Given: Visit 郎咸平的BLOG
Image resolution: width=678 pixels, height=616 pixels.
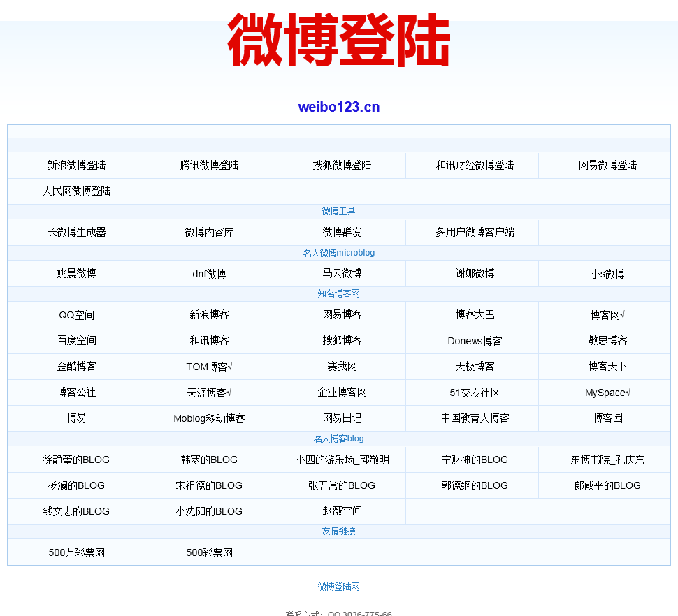Looking at the screenshot, I should click(607, 485).
